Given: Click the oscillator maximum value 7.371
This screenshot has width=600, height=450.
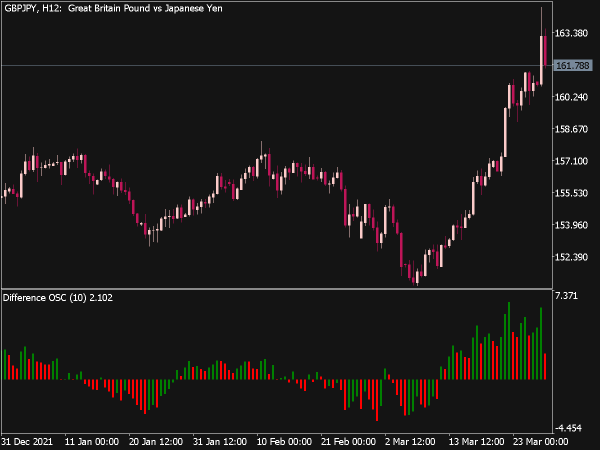Looking at the screenshot, I should pos(566,296).
